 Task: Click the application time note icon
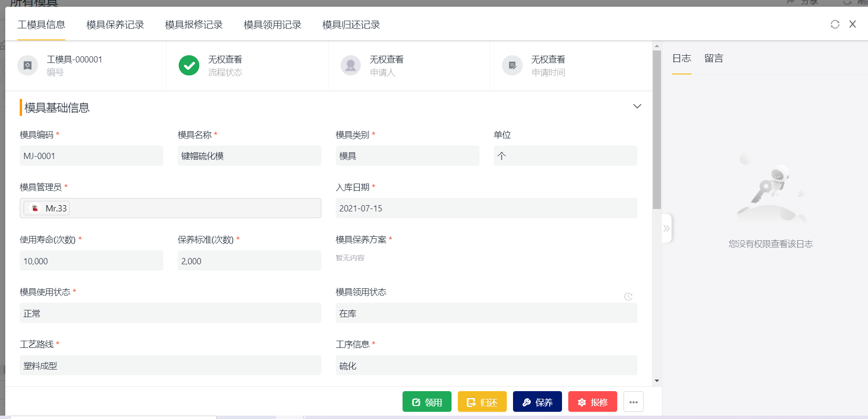pyautogui.click(x=512, y=65)
